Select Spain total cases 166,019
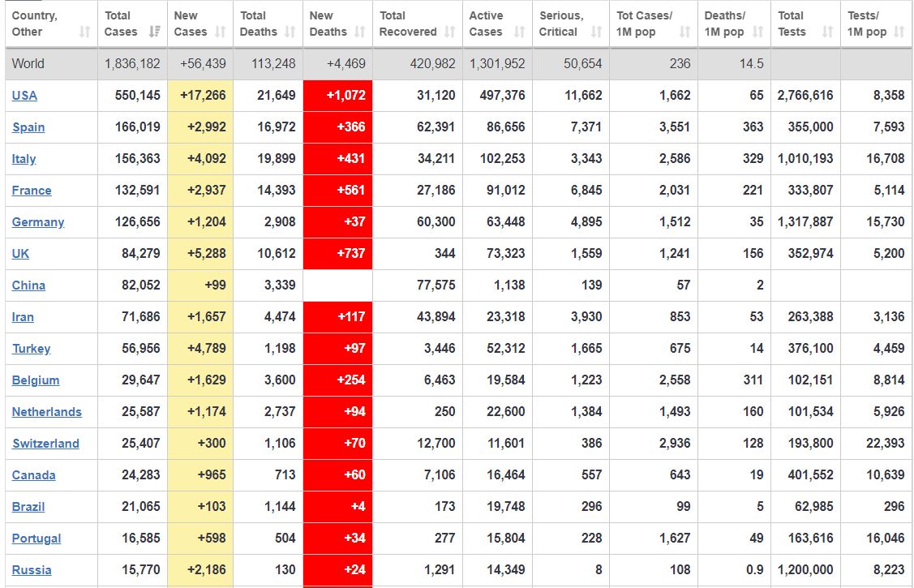Screen dimensions: 914x588 click(138, 127)
